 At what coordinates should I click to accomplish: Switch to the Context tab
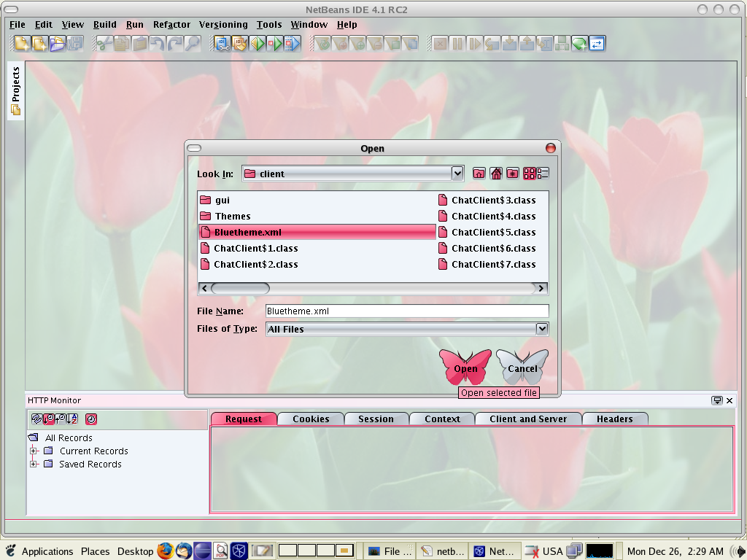tap(442, 419)
